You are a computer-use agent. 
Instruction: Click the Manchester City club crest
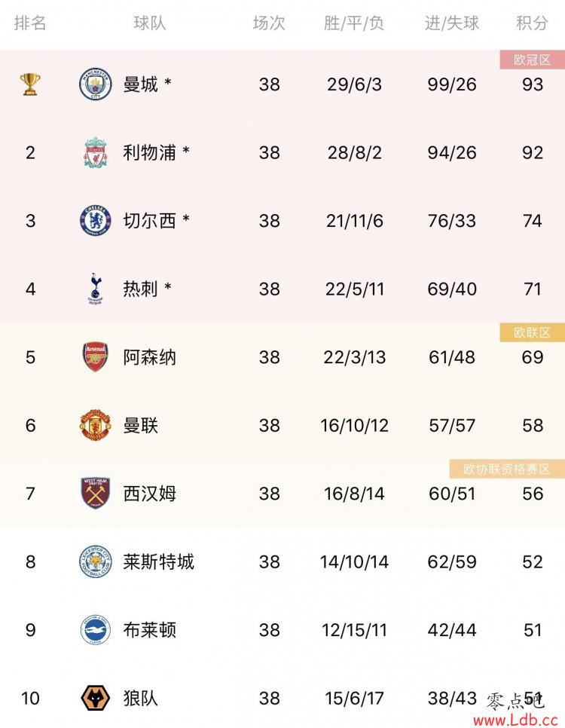96,84
